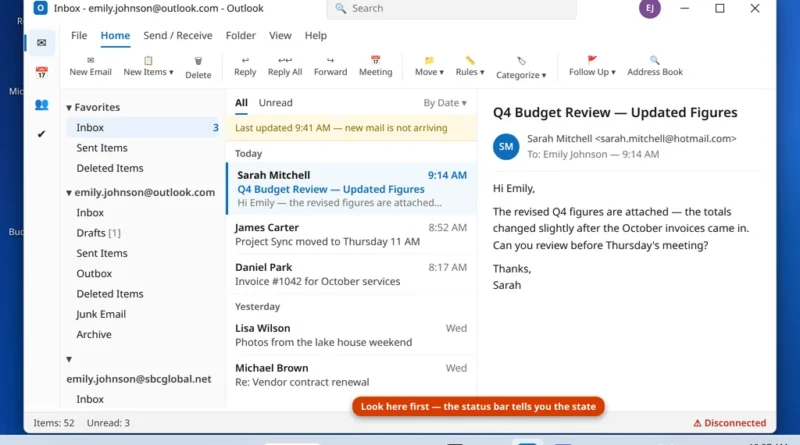Click Reply All in ribbon
This screenshot has width=800, height=445.
pos(285,67)
